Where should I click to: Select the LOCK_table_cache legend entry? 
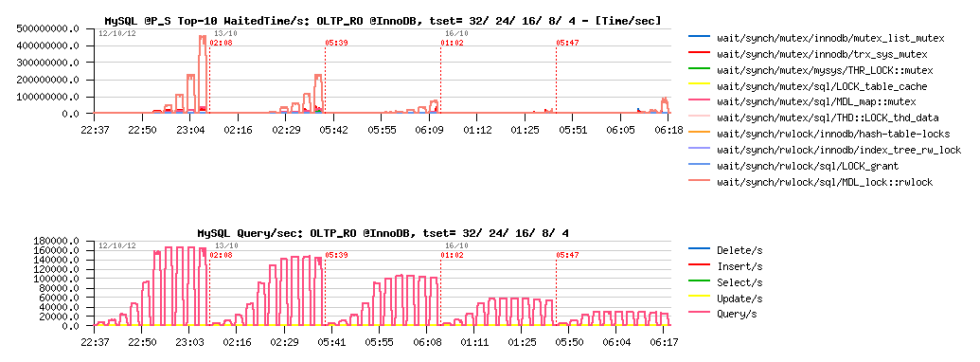[x=822, y=86]
